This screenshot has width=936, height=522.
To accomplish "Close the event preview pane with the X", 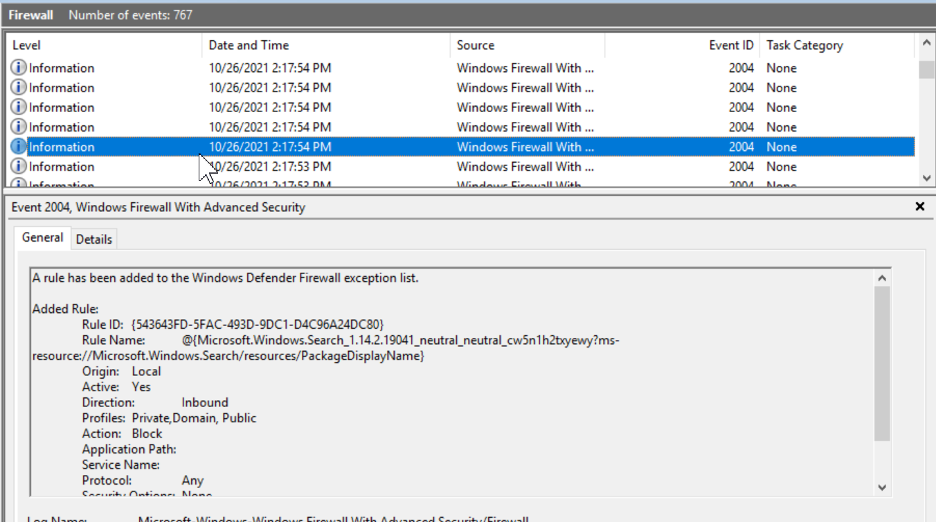I will [920, 207].
